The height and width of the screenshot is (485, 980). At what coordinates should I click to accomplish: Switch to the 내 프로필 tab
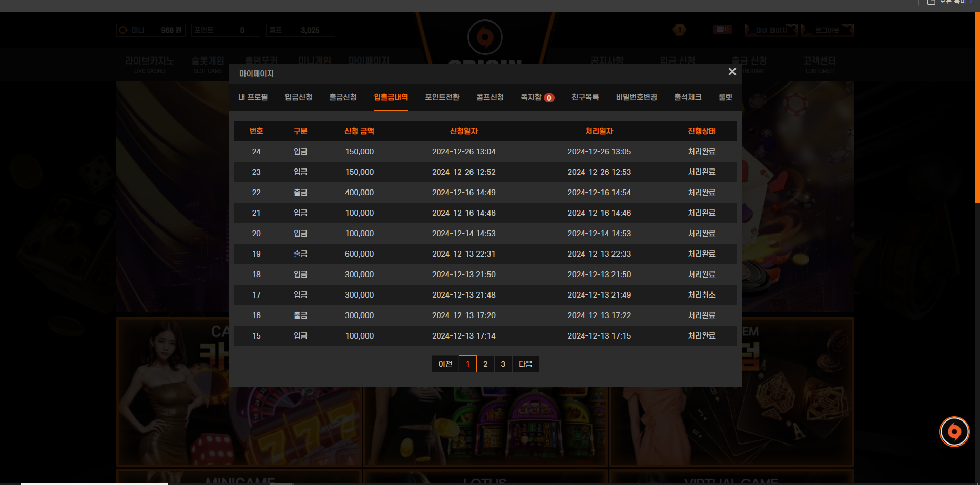pos(253,97)
